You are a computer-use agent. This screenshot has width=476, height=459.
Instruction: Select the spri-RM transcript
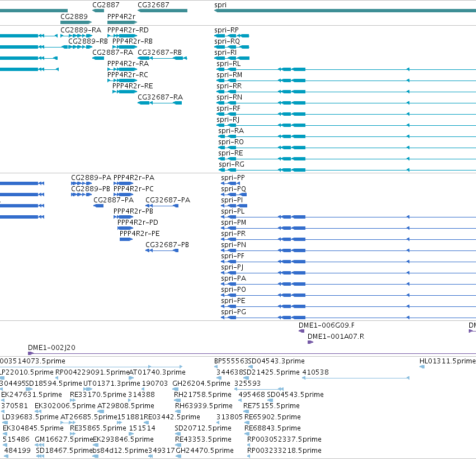tap(229, 75)
